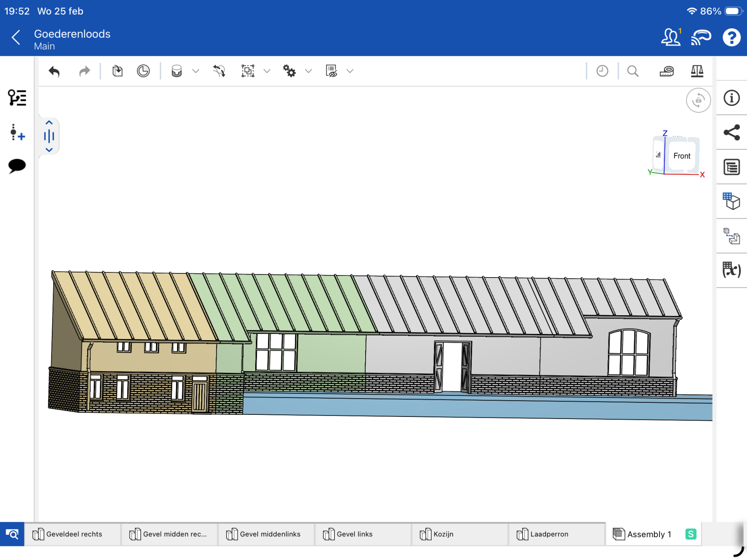Go back using the back chevron
The width and height of the screenshot is (747, 560).
click(16, 38)
